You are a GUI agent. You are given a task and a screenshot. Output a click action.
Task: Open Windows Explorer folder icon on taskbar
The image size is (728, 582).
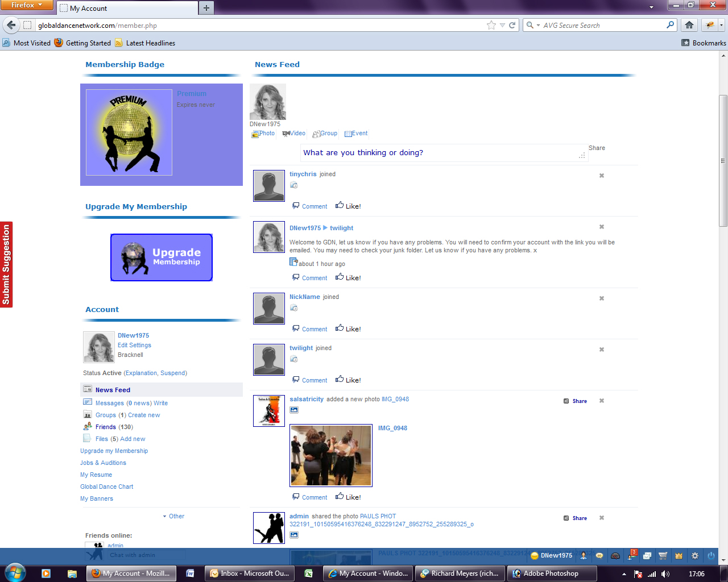72,573
